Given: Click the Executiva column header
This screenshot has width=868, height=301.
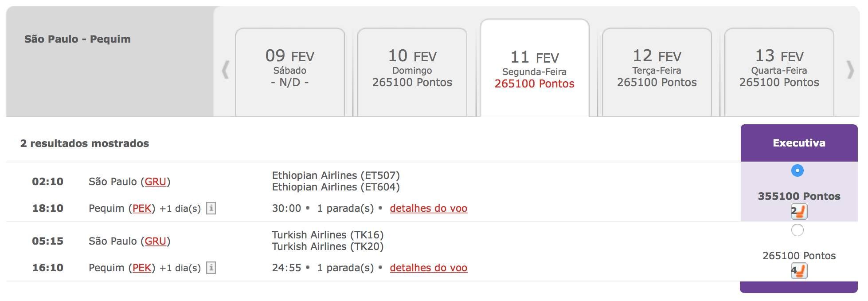Looking at the screenshot, I should (799, 143).
